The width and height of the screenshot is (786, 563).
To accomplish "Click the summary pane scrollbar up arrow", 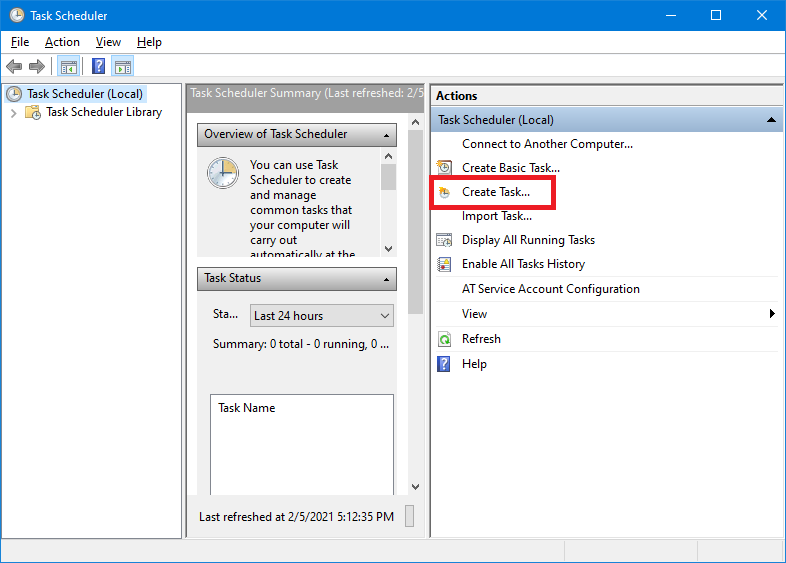I will click(x=415, y=122).
